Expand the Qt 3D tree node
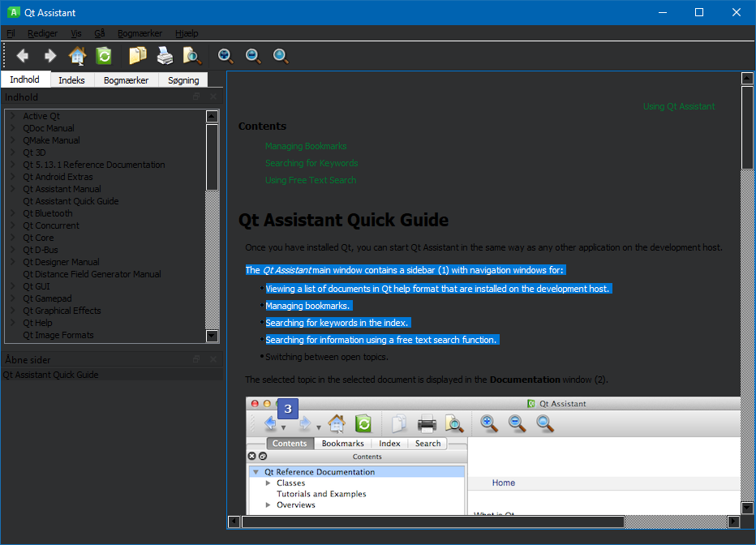The image size is (756, 545). (13, 152)
